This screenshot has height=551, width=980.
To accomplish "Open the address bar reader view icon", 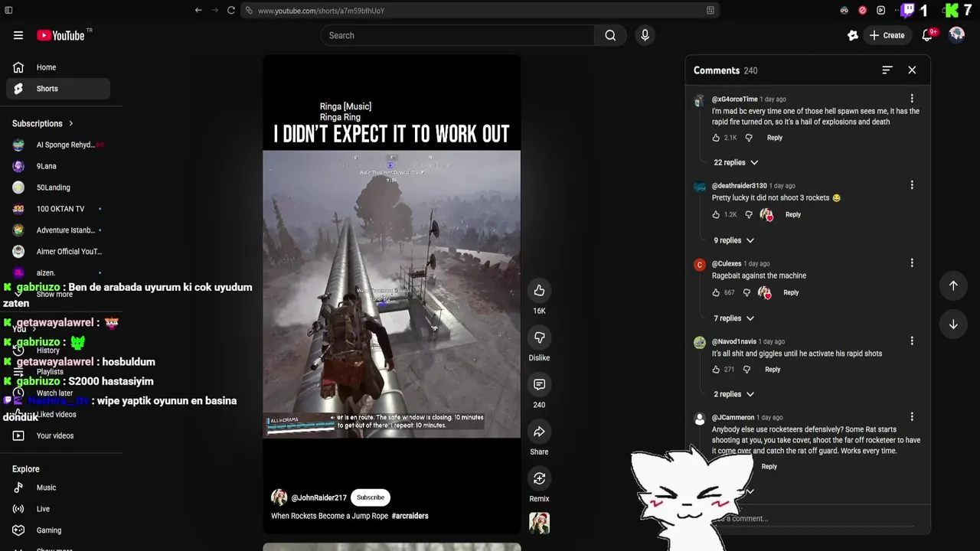I will click(x=710, y=11).
